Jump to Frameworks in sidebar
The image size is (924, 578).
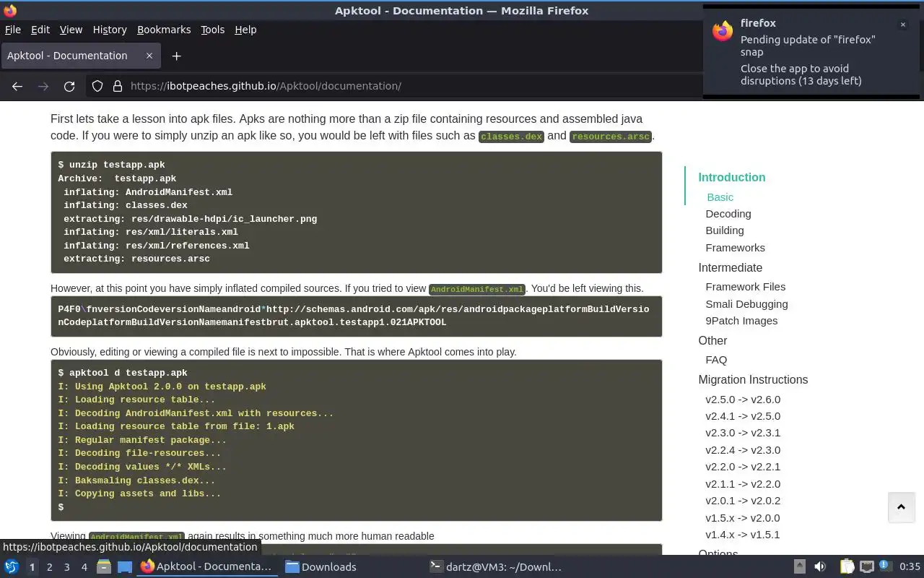pos(735,248)
